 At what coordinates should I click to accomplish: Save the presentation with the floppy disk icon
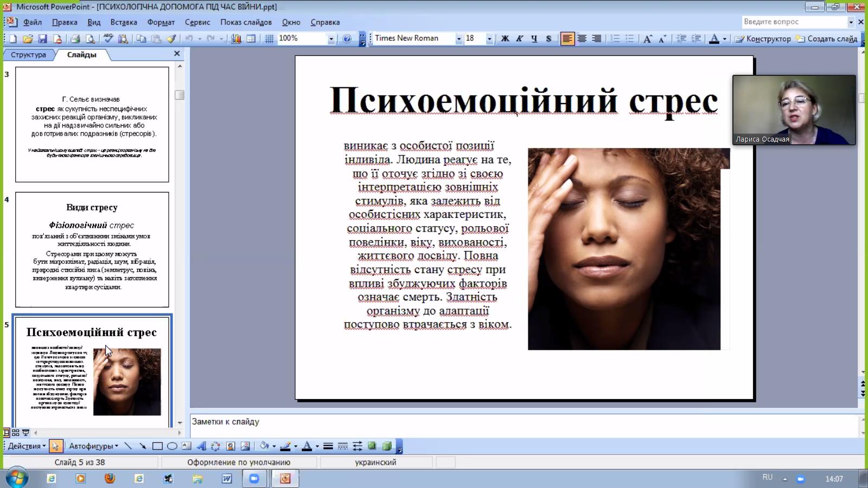coord(42,38)
